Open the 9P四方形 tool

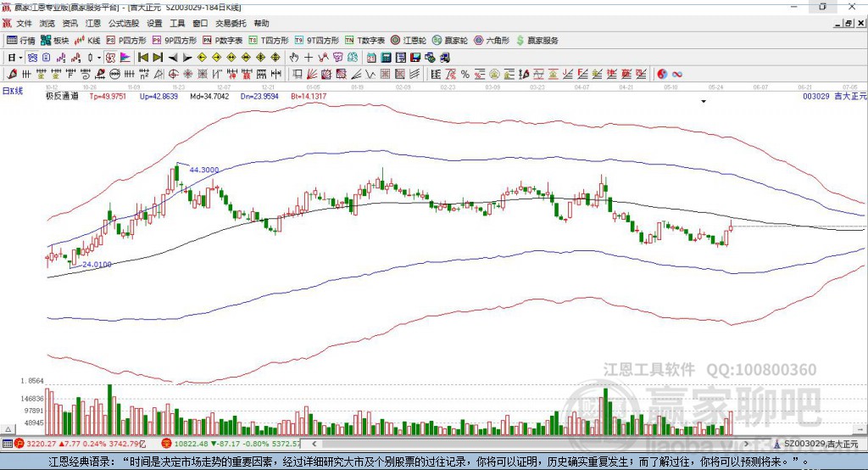pos(175,41)
